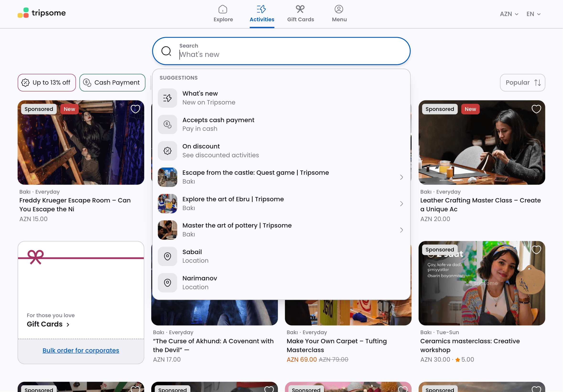Viewport: 563px width, 392px height.
Task: Click the discount badge icon in suggestions
Action: coord(168,151)
